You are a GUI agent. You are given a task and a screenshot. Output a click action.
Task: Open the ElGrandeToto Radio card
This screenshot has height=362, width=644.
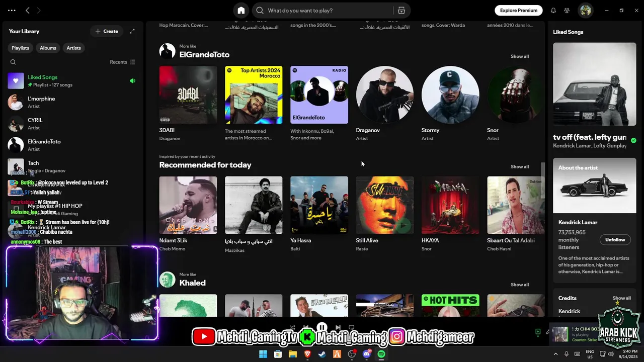[319, 104]
